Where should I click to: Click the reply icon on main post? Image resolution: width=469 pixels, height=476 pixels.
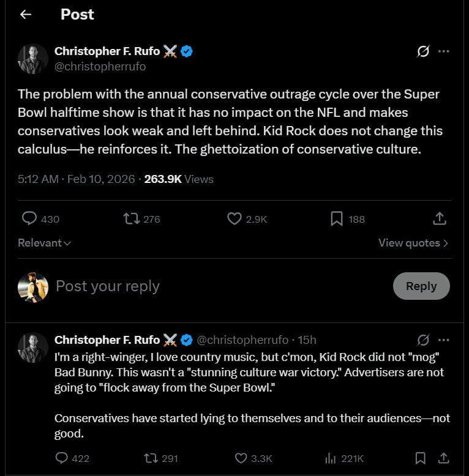[x=29, y=218]
